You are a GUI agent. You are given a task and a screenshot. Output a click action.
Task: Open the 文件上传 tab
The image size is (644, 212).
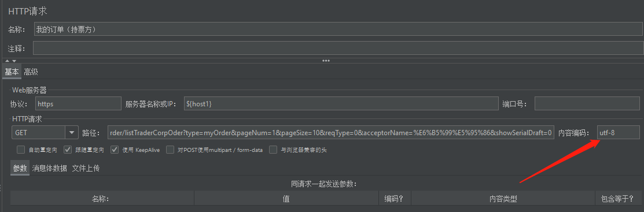pos(86,168)
